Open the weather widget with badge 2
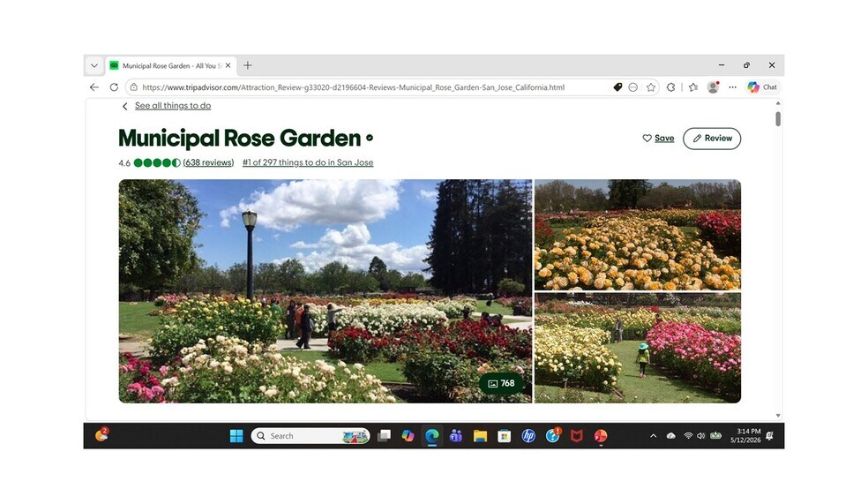Viewport: 868px width, 489px height. pyautogui.click(x=101, y=435)
